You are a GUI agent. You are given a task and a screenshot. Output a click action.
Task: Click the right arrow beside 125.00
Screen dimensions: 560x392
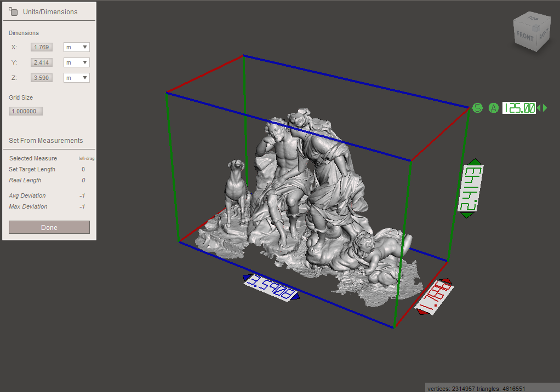(545, 108)
